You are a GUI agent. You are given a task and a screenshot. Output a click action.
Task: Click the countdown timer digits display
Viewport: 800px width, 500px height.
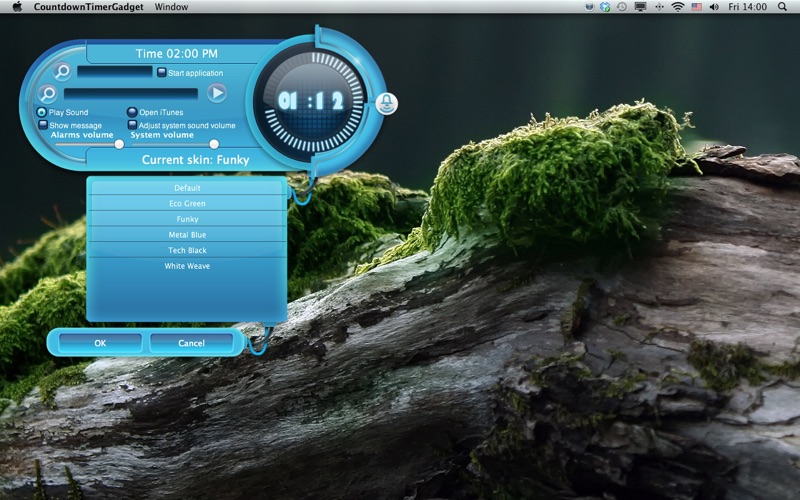pos(311,101)
